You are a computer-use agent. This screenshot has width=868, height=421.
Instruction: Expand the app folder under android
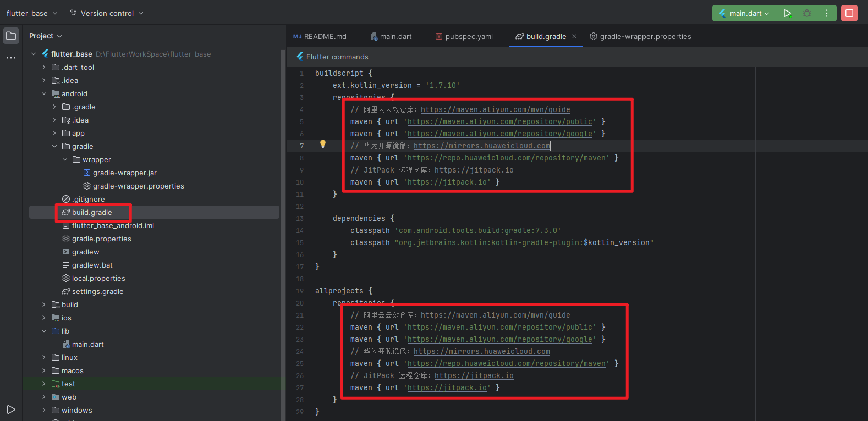point(54,133)
